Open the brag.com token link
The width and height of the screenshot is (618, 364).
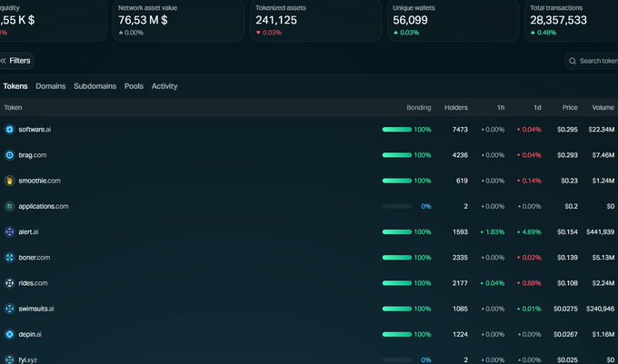[x=33, y=155]
